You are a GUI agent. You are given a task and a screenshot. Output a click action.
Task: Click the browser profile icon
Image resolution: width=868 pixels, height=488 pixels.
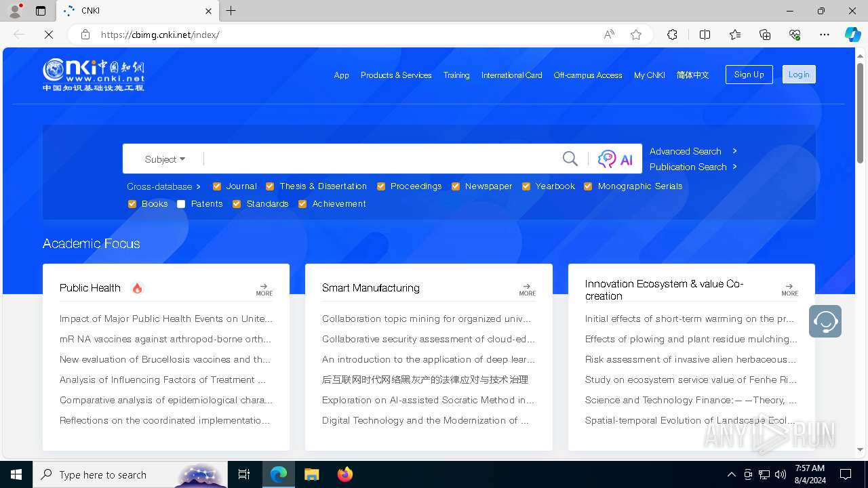tap(15, 11)
